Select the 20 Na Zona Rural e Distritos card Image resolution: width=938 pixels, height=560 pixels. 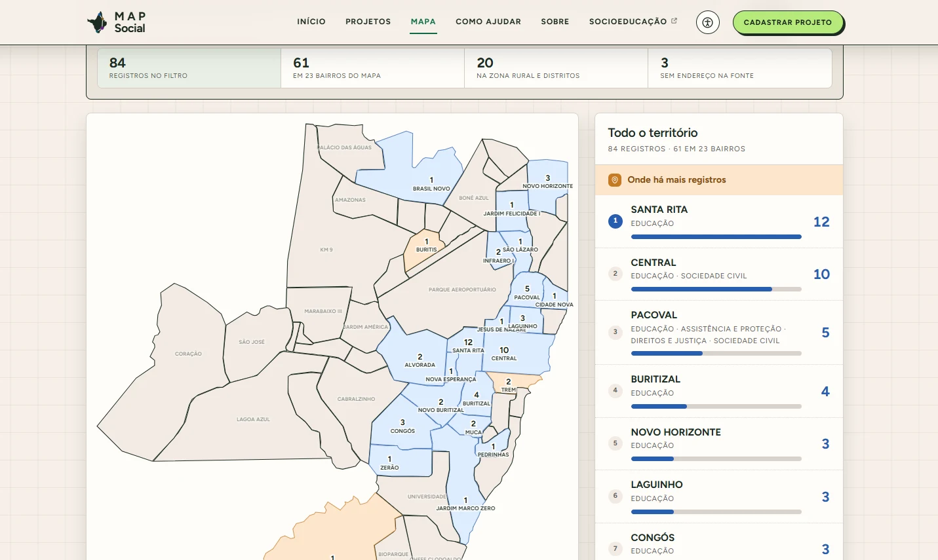tap(557, 68)
